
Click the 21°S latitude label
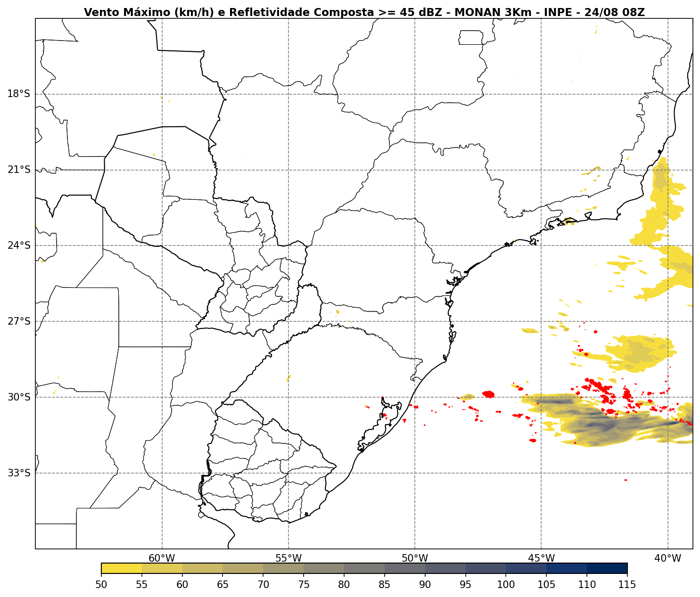[19, 170]
